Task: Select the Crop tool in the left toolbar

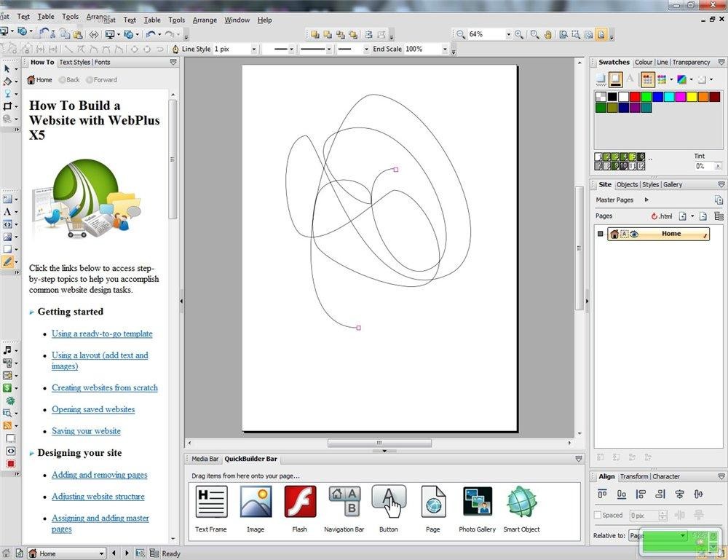Action: (x=7, y=106)
